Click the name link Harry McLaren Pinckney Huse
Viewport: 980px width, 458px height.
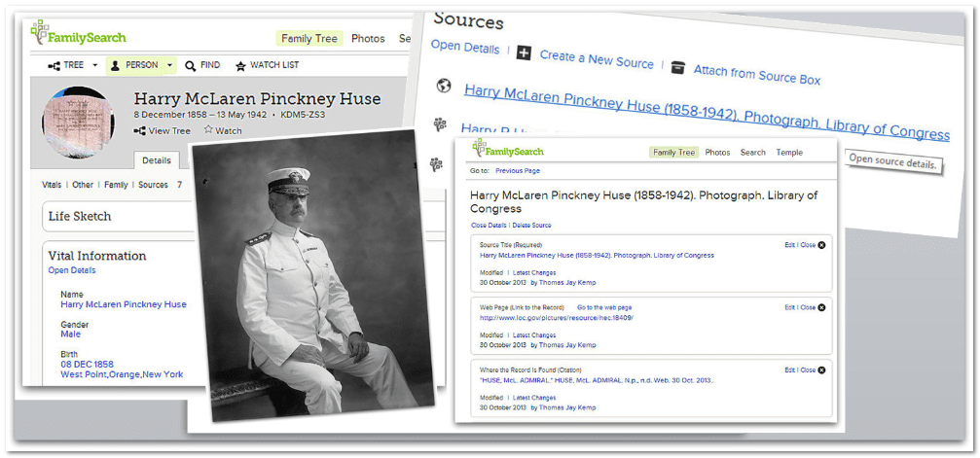click(124, 305)
